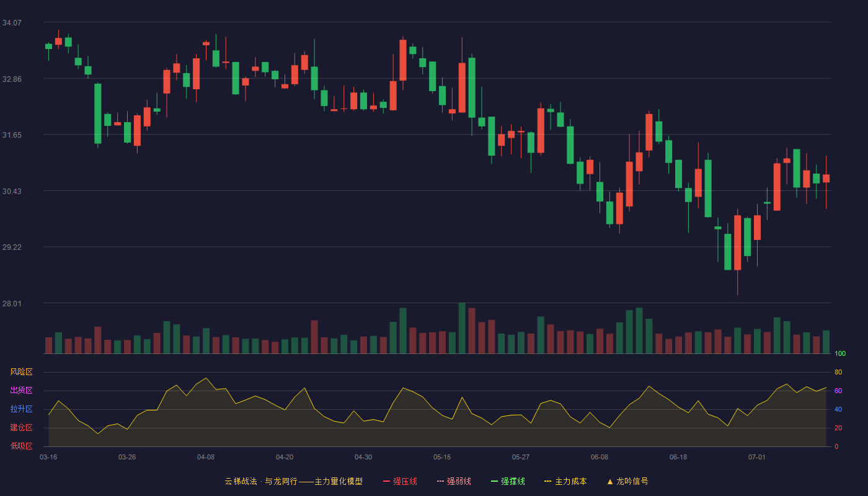Click the 80 indicator scale label
The image size is (868, 496).
point(838,372)
